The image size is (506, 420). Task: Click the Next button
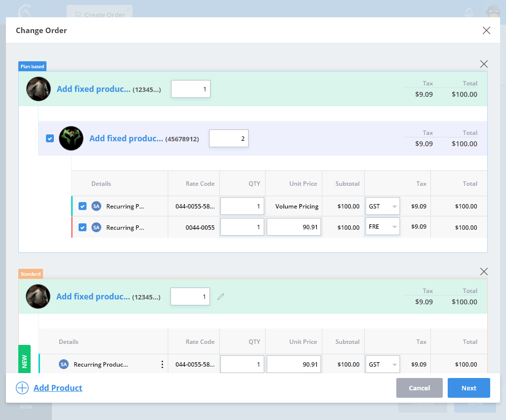pyautogui.click(x=468, y=388)
